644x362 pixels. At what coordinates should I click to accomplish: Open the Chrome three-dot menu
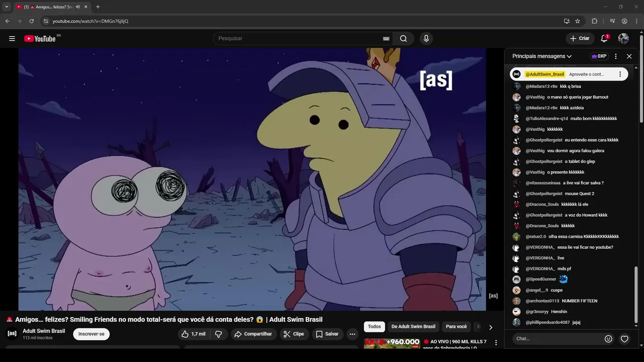636,21
